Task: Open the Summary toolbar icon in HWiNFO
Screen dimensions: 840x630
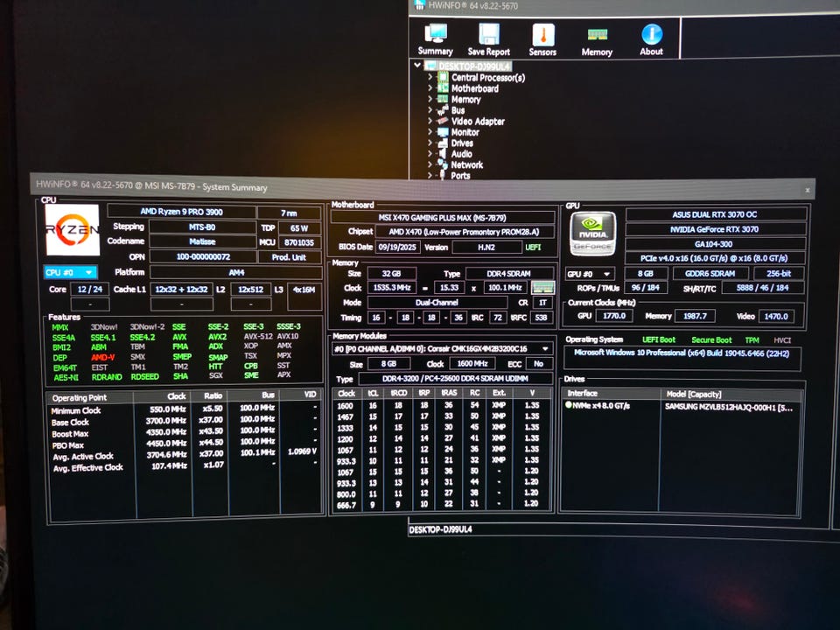Action: 436,39
